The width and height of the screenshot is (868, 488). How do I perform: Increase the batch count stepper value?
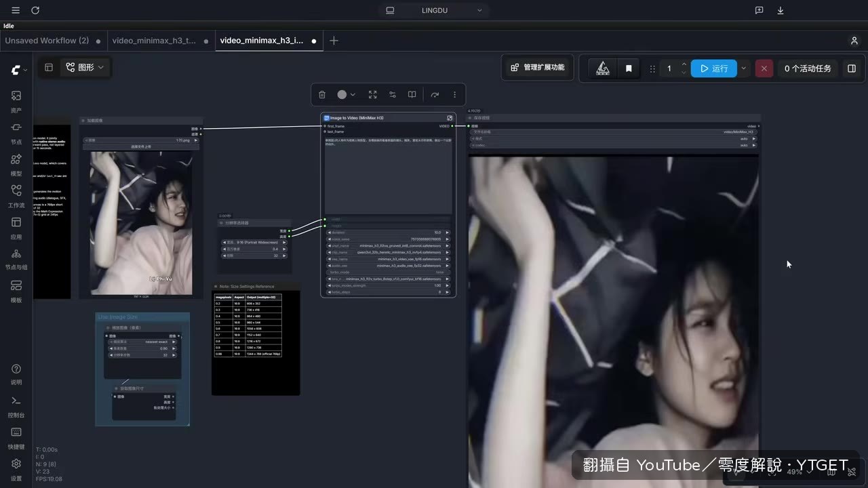pos(684,64)
